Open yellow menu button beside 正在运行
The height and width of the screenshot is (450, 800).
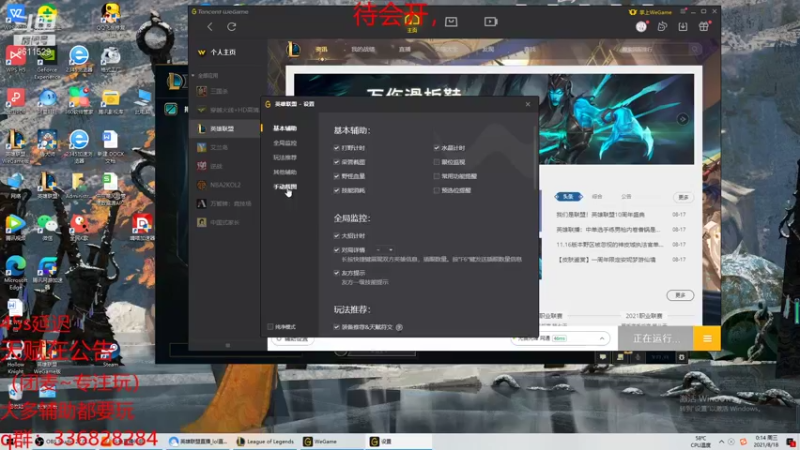coord(707,338)
